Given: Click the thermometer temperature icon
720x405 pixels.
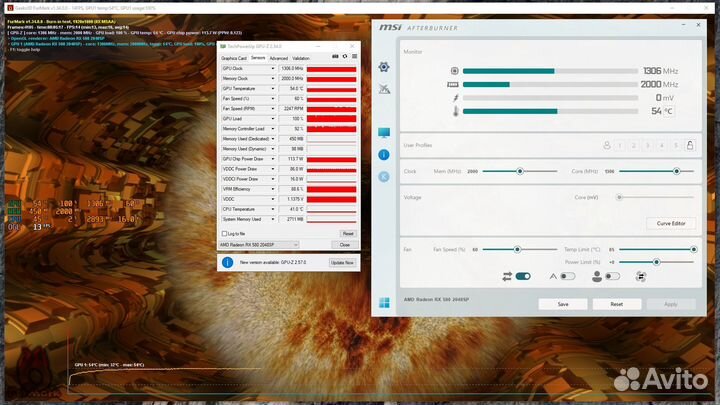Looking at the screenshot, I should (x=456, y=111).
